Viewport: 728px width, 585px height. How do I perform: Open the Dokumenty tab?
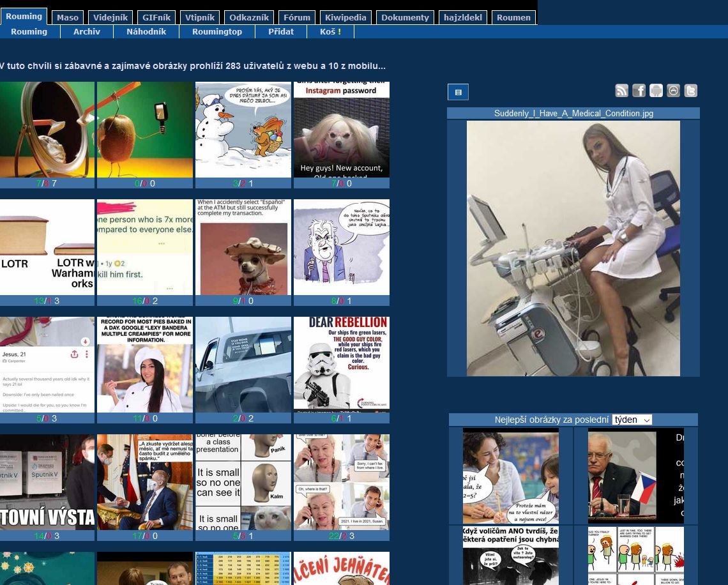coord(405,18)
